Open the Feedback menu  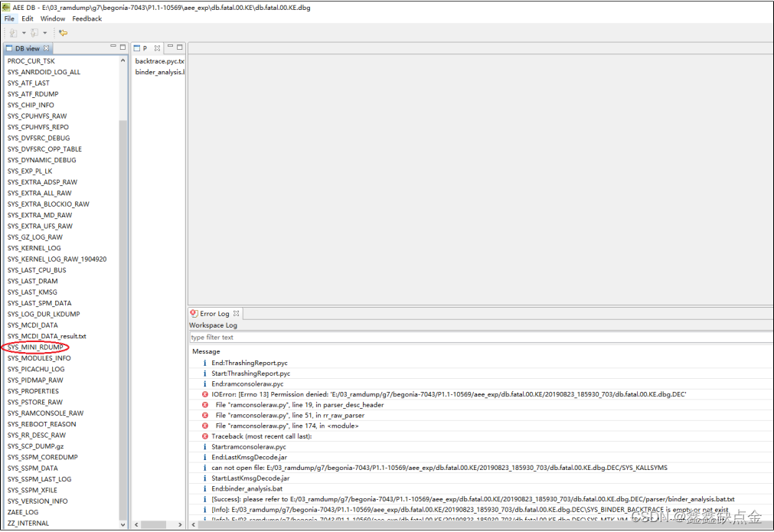click(87, 18)
